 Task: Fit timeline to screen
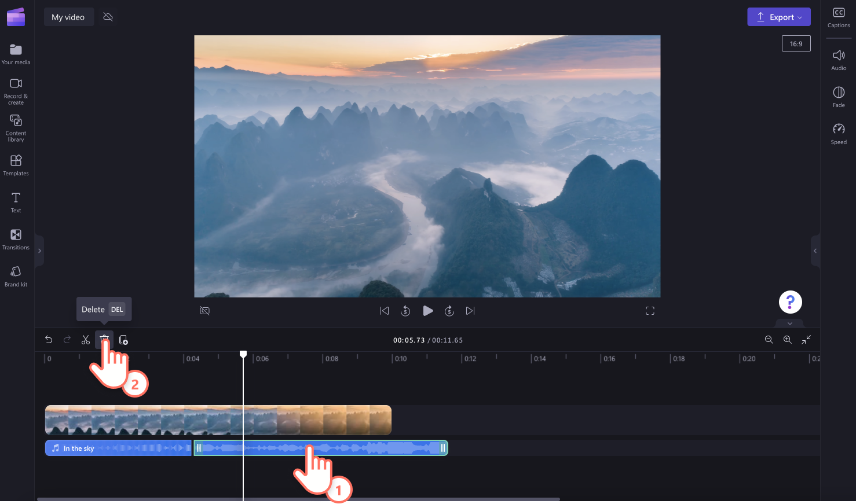806,340
